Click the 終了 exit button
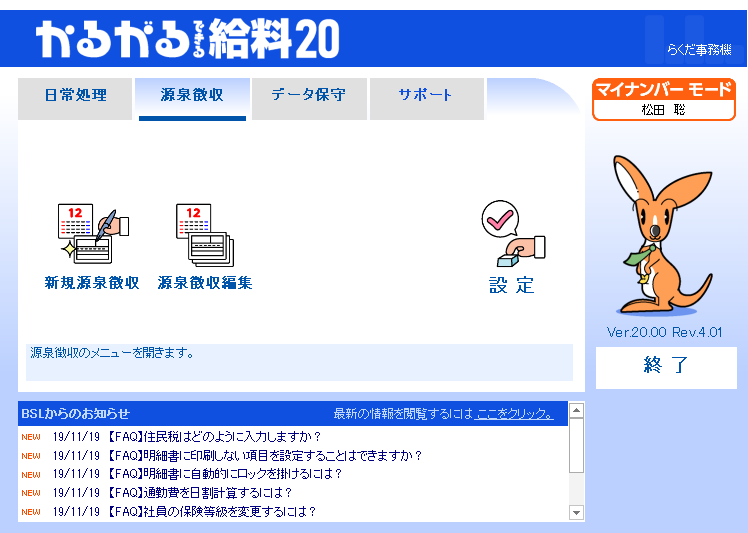 [x=666, y=367]
